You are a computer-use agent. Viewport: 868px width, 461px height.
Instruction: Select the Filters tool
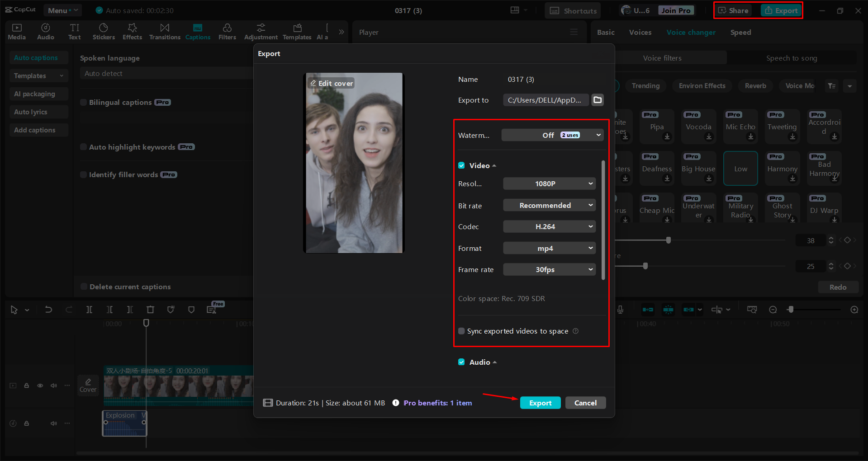pyautogui.click(x=227, y=31)
